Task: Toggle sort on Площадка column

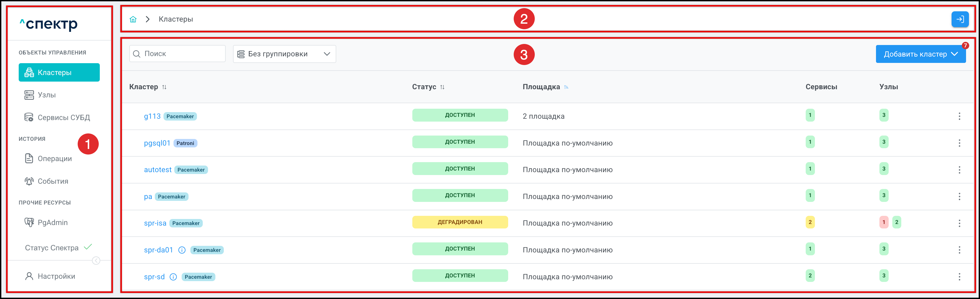Action: [x=566, y=87]
